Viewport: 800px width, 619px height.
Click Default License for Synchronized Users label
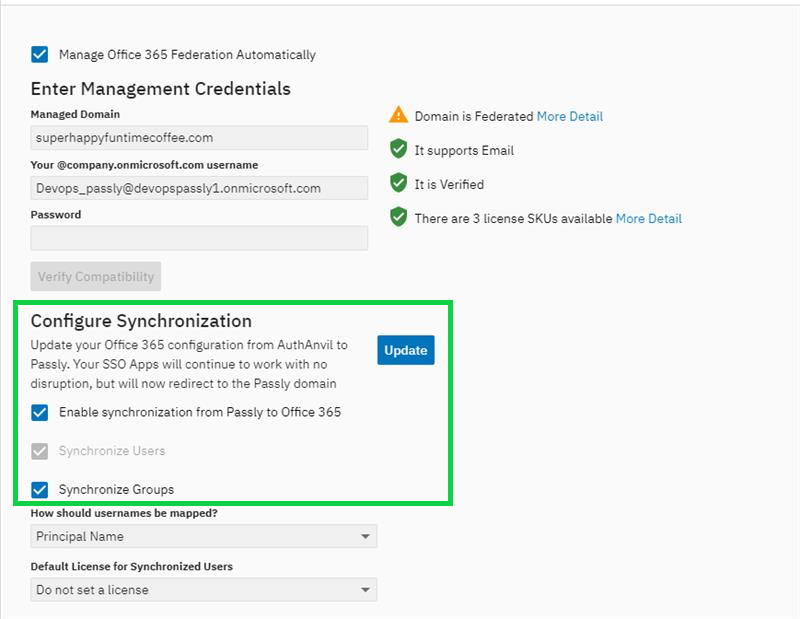coord(132,566)
